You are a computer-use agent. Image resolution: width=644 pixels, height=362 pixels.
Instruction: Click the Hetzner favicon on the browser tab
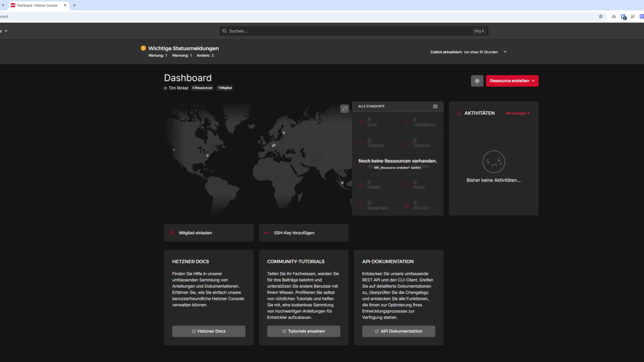click(x=13, y=5)
